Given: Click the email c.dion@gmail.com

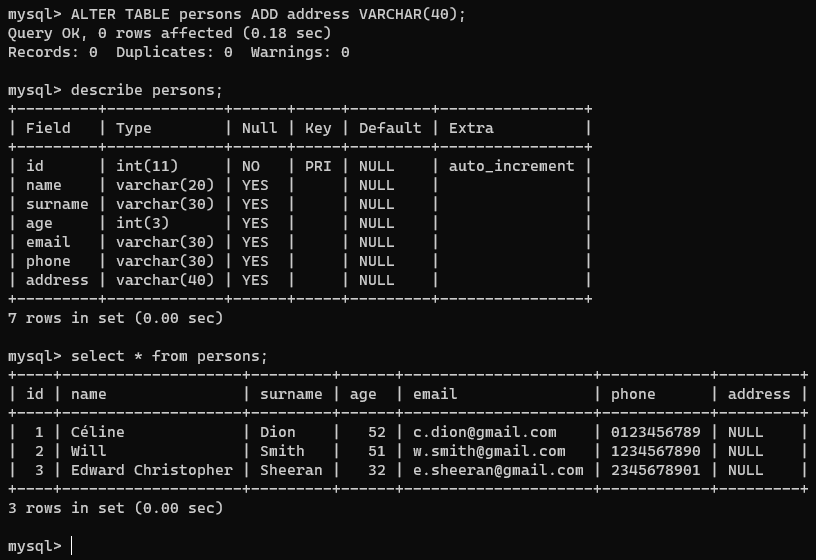Looking at the screenshot, I should point(484,432).
